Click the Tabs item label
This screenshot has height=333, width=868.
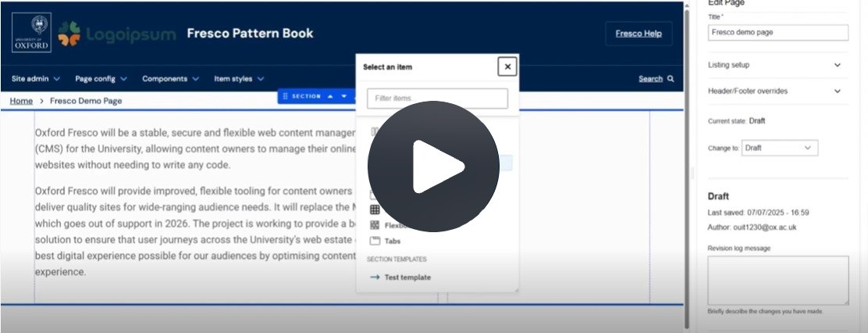(x=393, y=241)
